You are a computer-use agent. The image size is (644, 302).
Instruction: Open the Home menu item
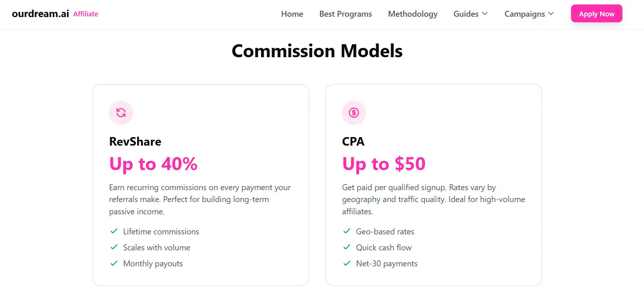click(x=292, y=14)
